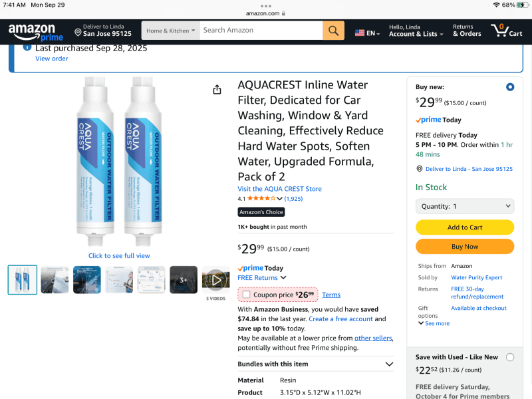Open Home & Kitchen search category dropdown
The width and height of the screenshot is (532, 399).
[171, 31]
